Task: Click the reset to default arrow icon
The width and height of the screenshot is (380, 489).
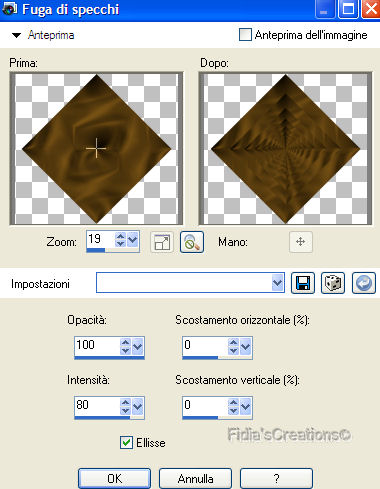Action: click(x=364, y=283)
